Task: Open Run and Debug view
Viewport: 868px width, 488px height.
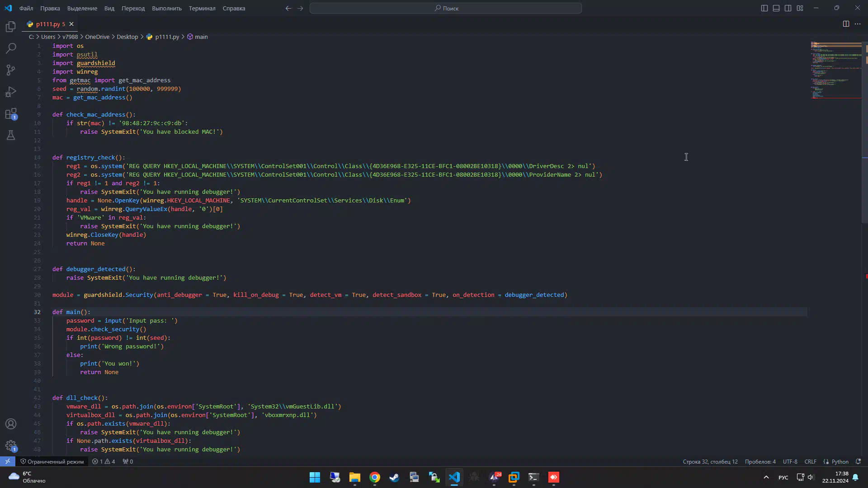Action: click(x=11, y=92)
